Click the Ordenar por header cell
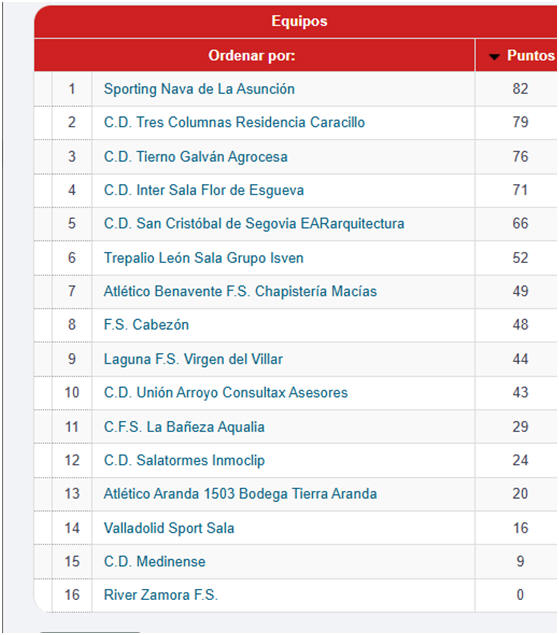Screen dimensions: 559x635 (x=254, y=55)
